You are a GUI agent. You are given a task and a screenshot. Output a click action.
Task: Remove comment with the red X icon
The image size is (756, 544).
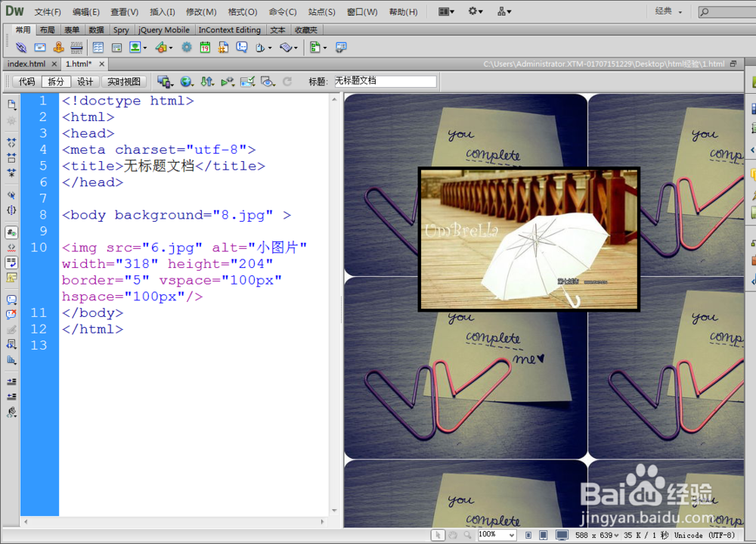[x=11, y=315]
